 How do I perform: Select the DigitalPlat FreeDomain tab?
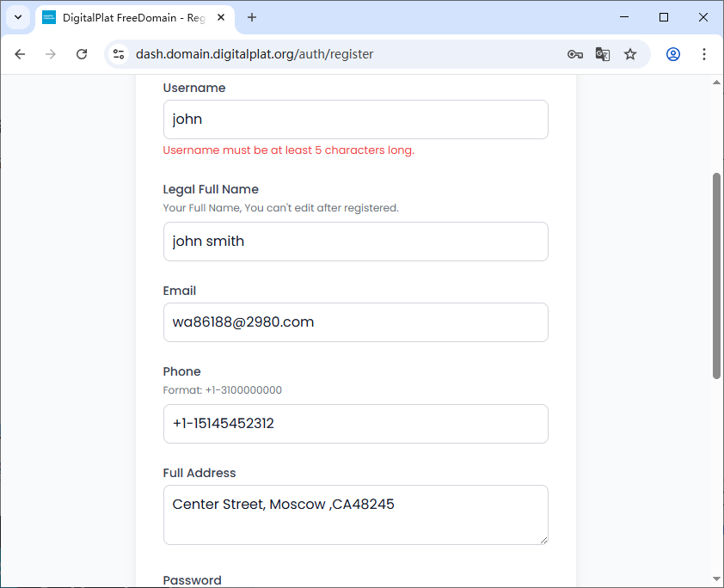pos(129,17)
